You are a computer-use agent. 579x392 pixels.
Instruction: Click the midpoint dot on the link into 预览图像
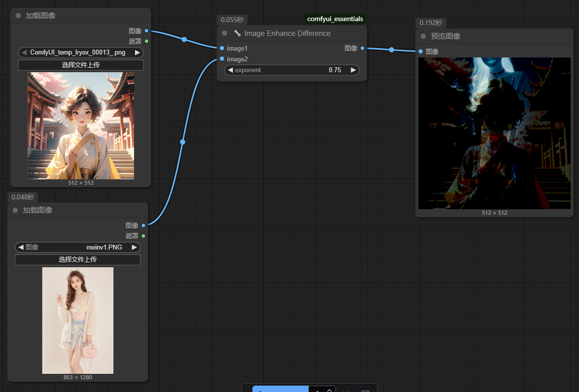pos(391,50)
